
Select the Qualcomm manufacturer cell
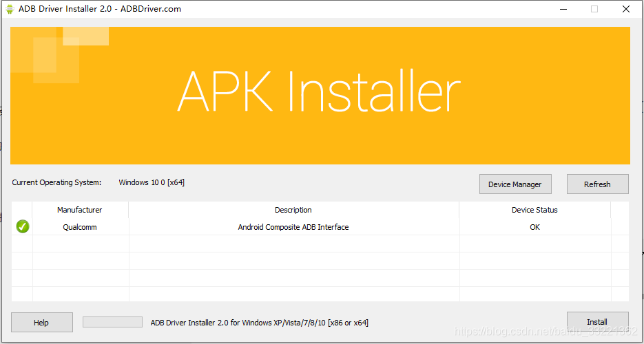pyautogui.click(x=80, y=227)
